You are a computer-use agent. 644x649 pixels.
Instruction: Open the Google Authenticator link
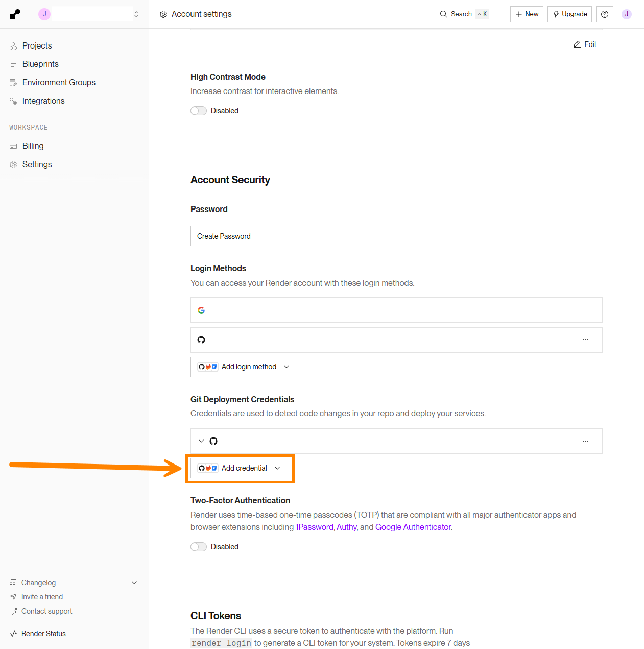pos(413,527)
